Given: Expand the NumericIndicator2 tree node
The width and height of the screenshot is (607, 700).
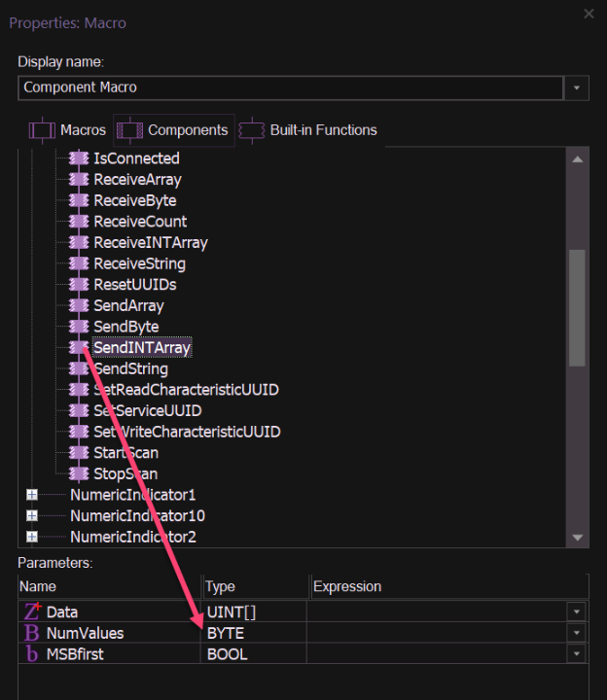Looking at the screenshot, I should 32,537.
